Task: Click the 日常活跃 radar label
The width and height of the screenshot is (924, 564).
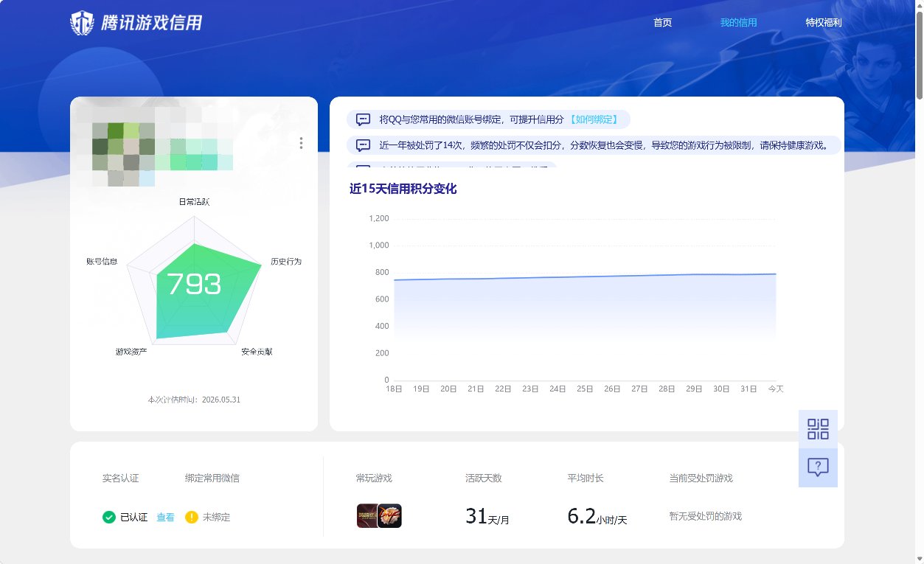Action: pyautogui.click(x=195, y=201)
